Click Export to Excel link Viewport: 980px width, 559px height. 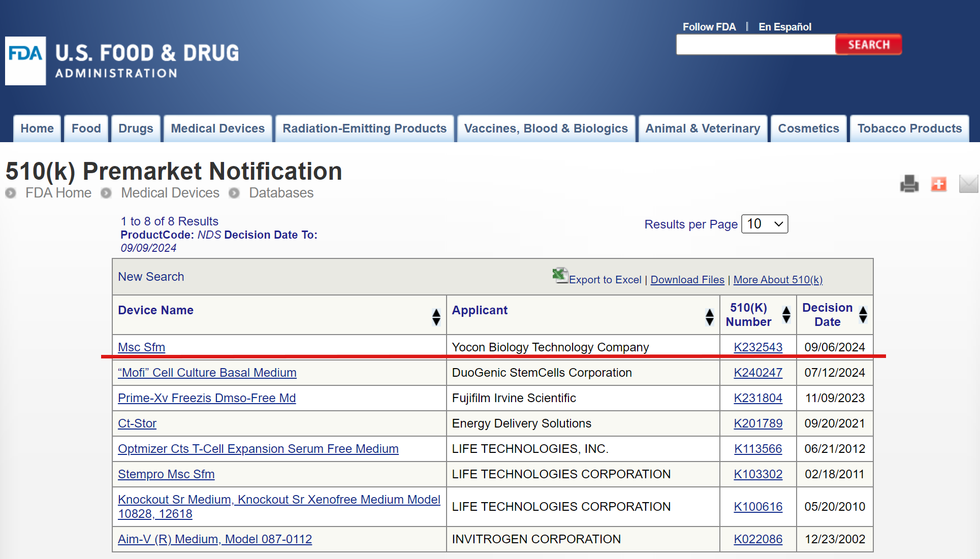pos(605,280)
